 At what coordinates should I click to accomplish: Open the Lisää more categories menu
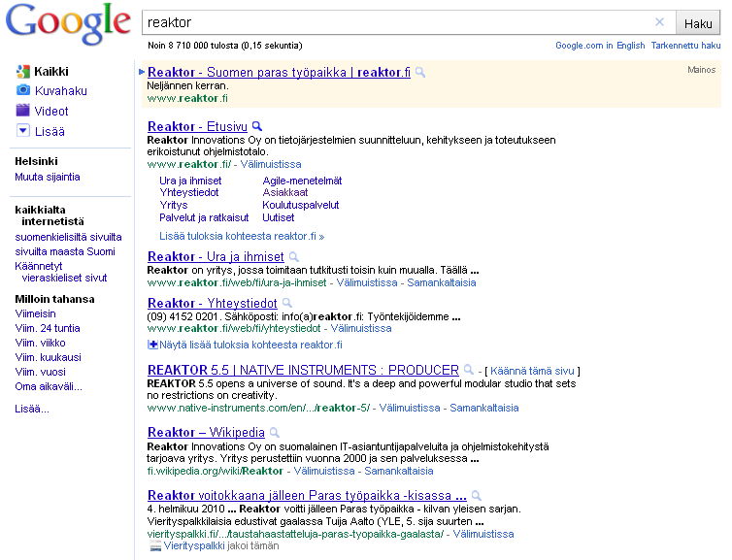coord(50,132)
